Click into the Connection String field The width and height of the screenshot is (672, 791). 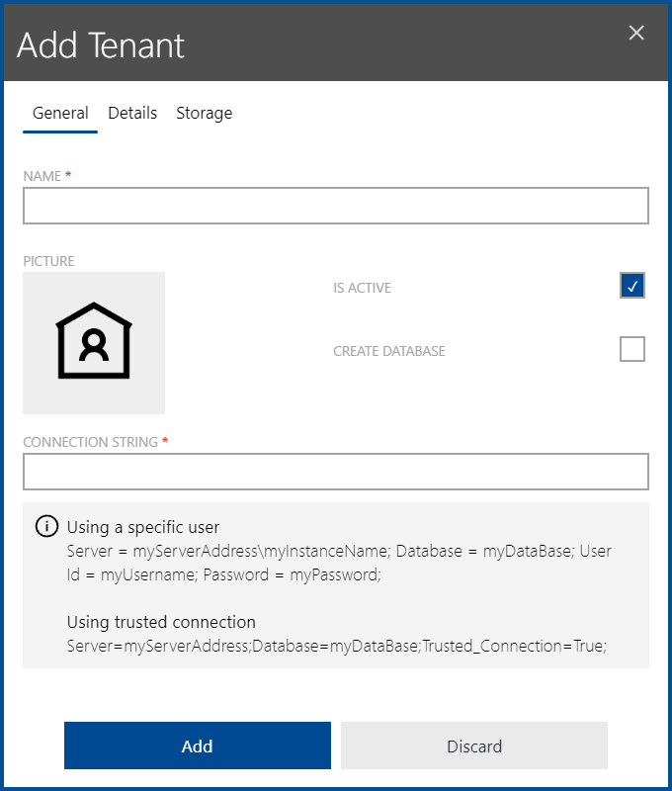pyautogui.click(x=336, y=472)
